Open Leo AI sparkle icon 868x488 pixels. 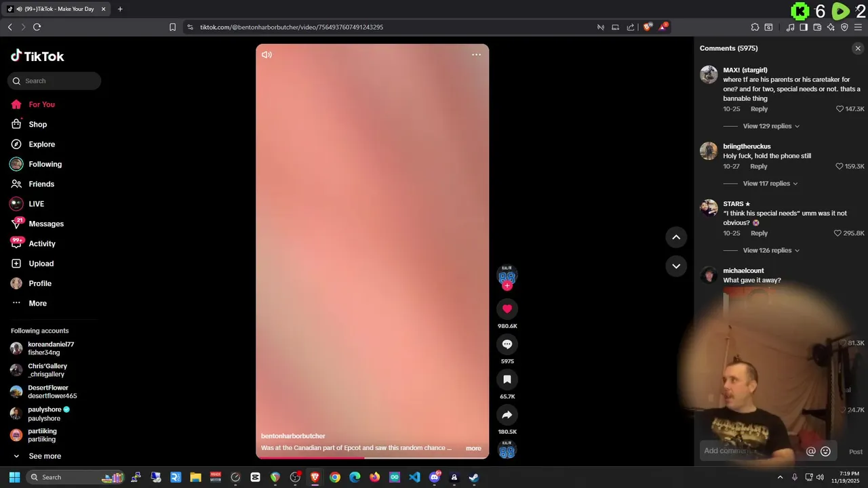[x=831, y=27]
